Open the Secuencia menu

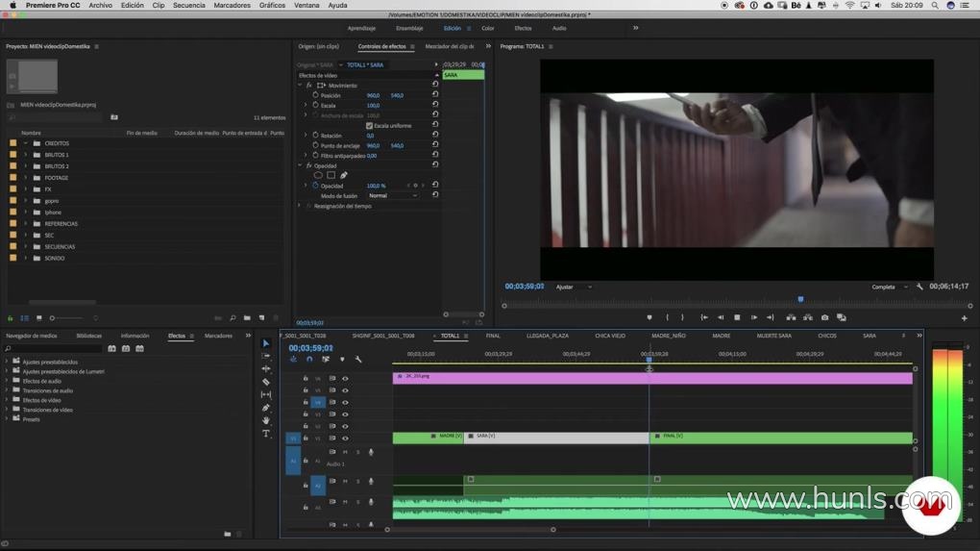point(188,5)
